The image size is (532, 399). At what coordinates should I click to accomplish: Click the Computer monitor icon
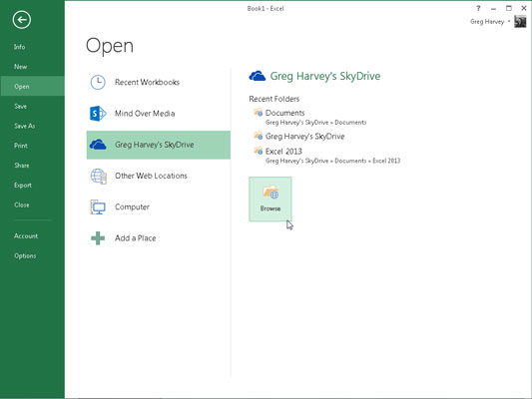click(98, 207)
